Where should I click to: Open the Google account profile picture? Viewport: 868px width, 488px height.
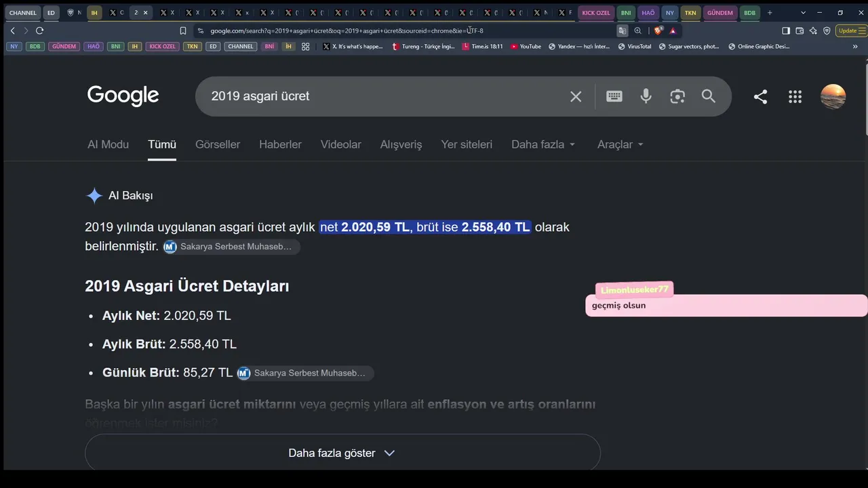click(833, 96)
